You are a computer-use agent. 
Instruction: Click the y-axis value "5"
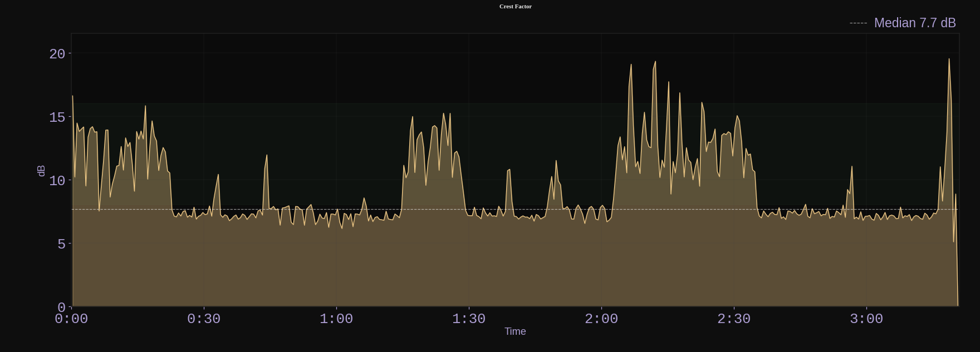point(61,244)
